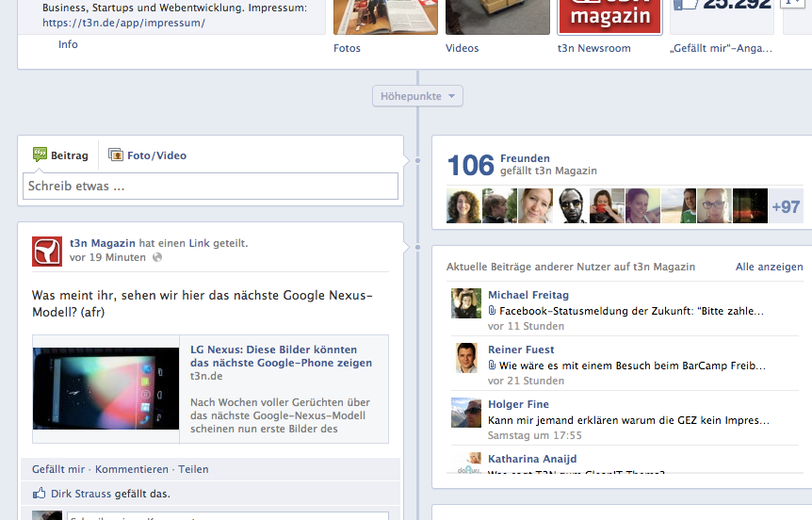Open Michael Freitag's profile name
Image resolution: width=812 pixels, height=520 pixels.
point(528,295)
